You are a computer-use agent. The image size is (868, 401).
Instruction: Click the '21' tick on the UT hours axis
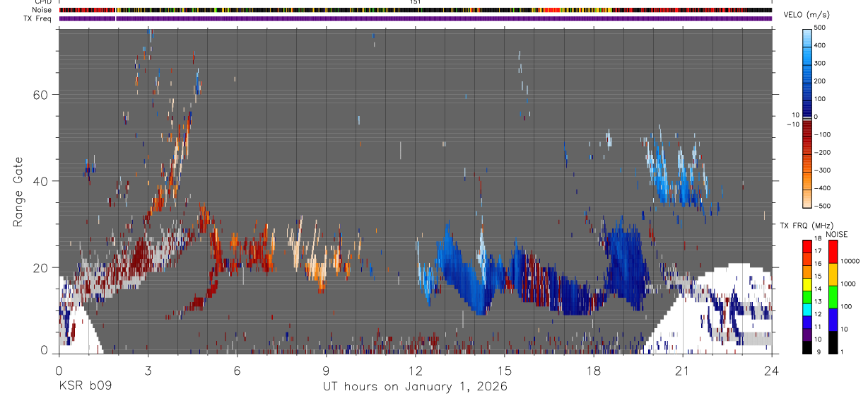pos(682,370)
